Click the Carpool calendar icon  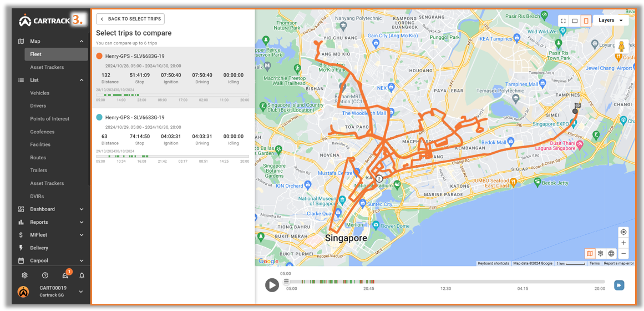click(x=21, y=261)
